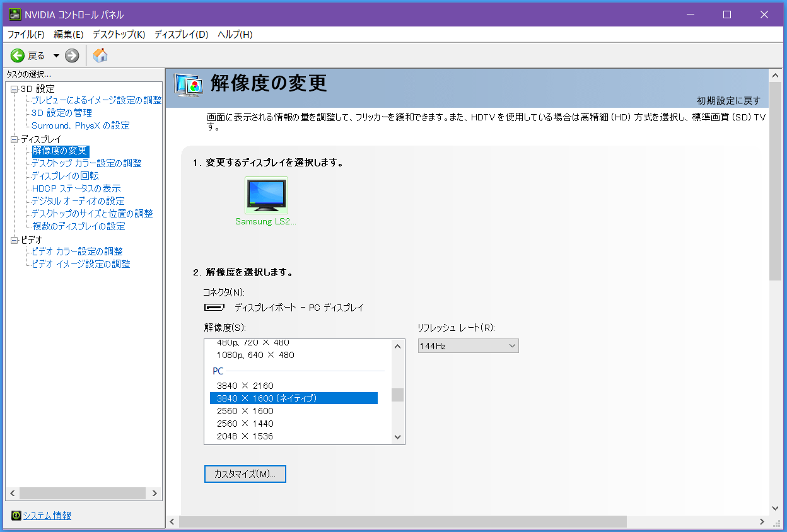Open the ディスプレイ(D) menu
The height and width of the screenshot is (532, 787).
click(181, 34)
